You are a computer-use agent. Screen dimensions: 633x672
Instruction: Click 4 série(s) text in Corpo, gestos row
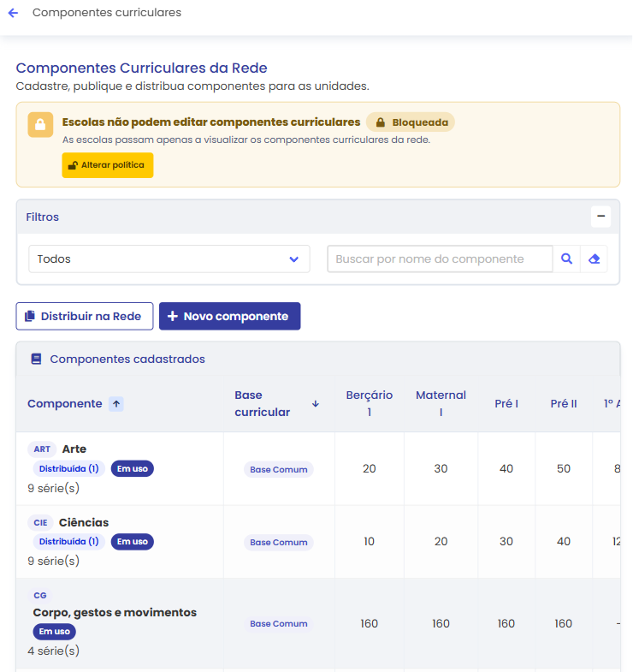click(x=54, y=651)
